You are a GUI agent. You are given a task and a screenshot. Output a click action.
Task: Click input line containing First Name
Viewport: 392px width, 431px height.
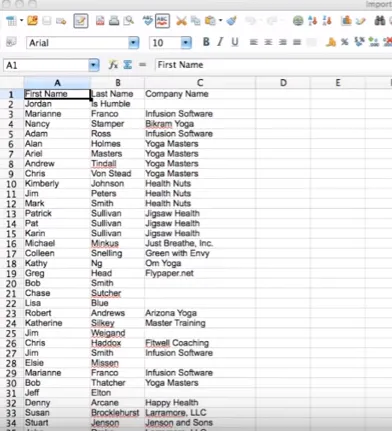pyautogui.click(x=273, y=65)
